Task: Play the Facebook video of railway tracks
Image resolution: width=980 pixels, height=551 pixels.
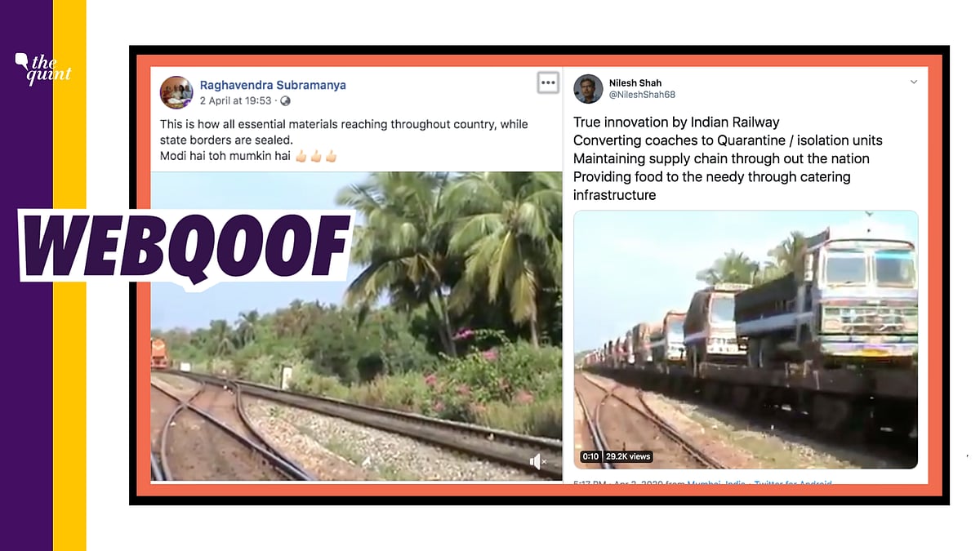Action: [x=357, y=326]
